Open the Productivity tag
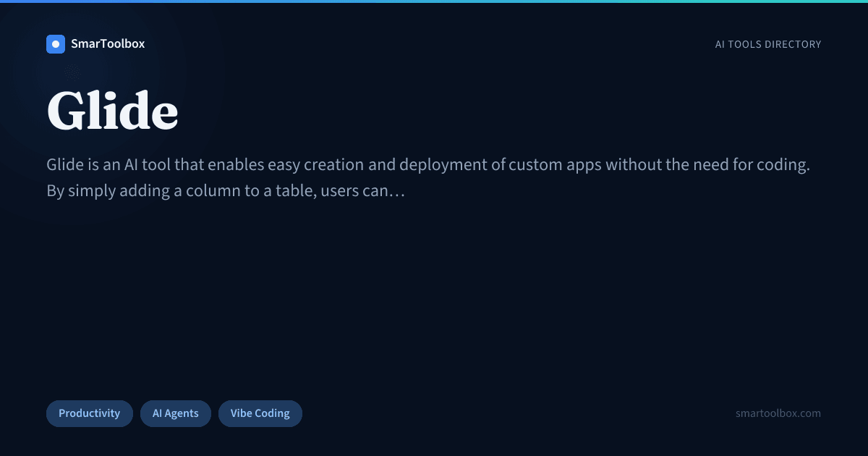Image resolution: width=868 pixels, height=456 pixels. click(90, 413)
